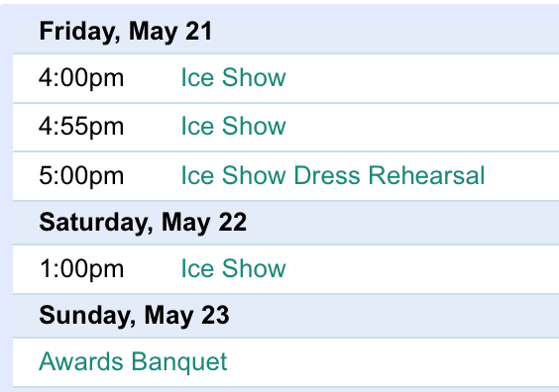This screenshot has height=392, width=559.
Task: Select the Friday, May 21 date header
Action: click(x=126, y=32)
